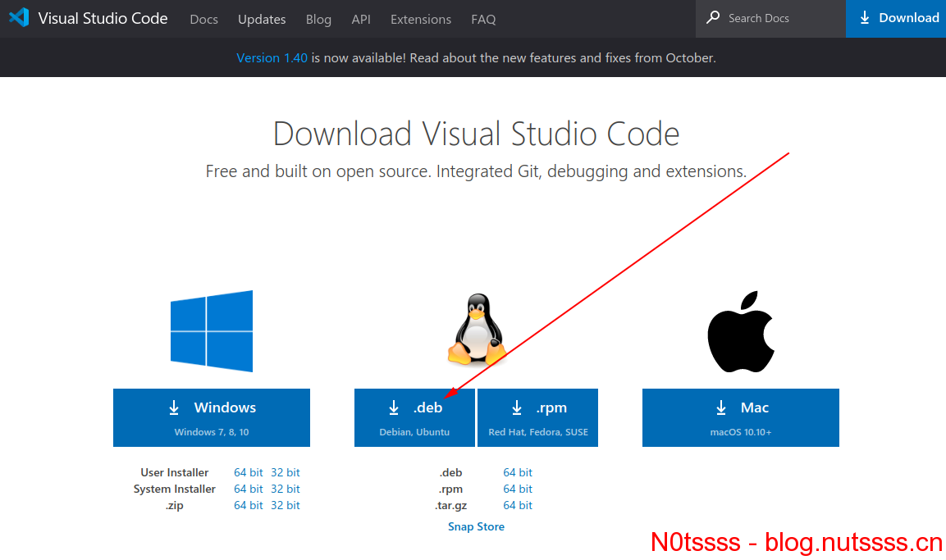The width and height of the screenshot is (946, 560).
Task: Select Windows .zip 32 bit link
Action: point(286,505)
